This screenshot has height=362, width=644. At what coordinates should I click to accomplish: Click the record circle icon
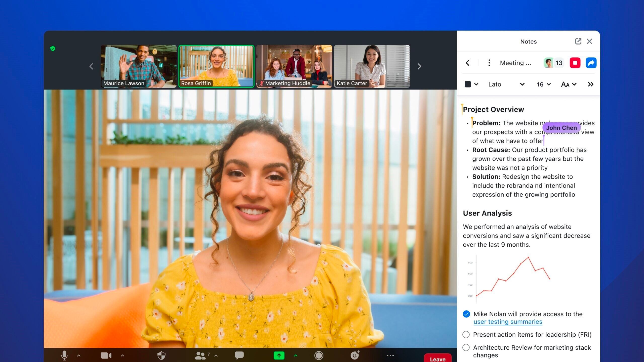pyautogui.click(x=318, y=355)
